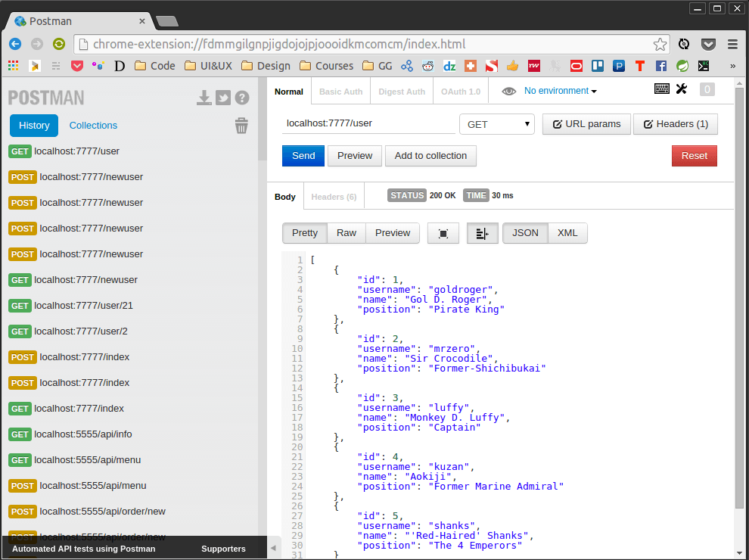Screen dimensions: 749x560
Task: Open the Apps grid bookmark icon
Action: pos(14,66)
